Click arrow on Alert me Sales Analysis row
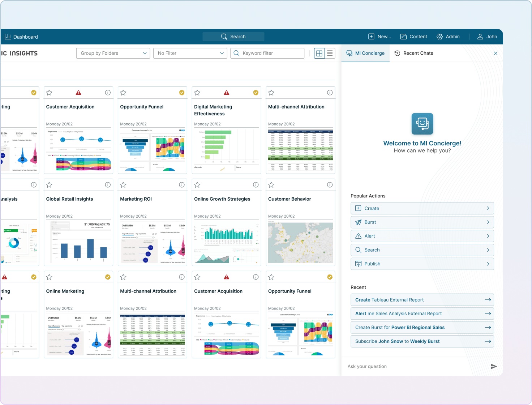The width and height of the screenshot is (532, 405). [488, 314]
